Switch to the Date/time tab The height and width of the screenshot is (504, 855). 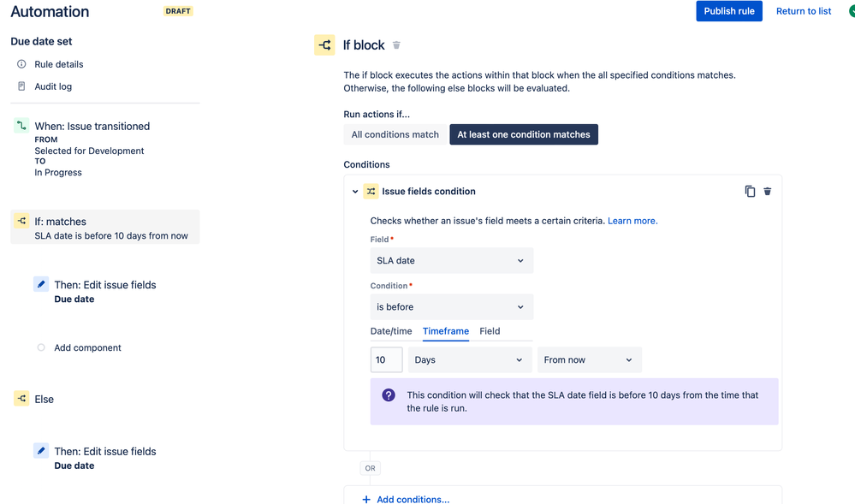[x=391, y=331]
